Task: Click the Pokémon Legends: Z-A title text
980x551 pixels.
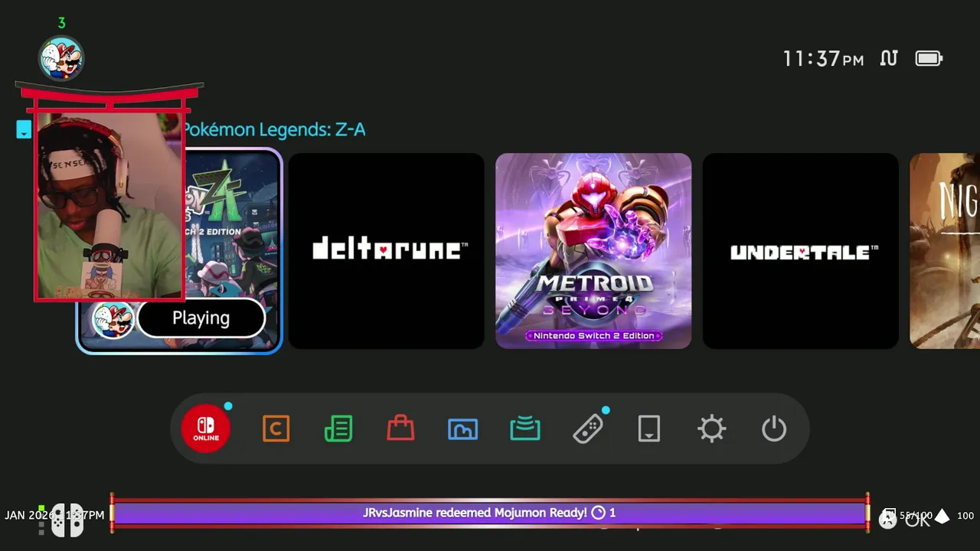Action: point(274,130)
